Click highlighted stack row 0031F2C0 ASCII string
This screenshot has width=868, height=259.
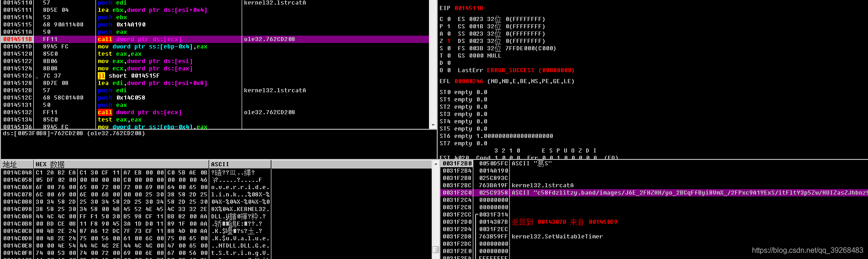click(654, 193)
